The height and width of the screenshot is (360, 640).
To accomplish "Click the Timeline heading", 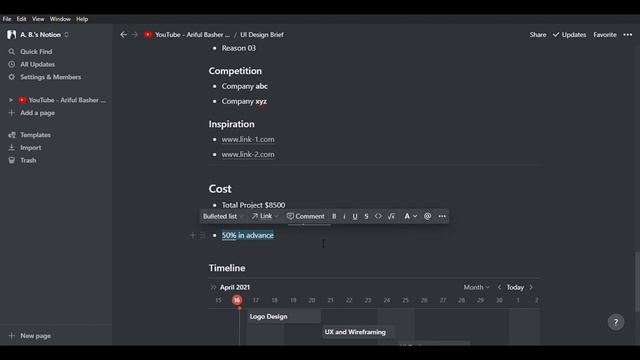I will click(227, 268).
